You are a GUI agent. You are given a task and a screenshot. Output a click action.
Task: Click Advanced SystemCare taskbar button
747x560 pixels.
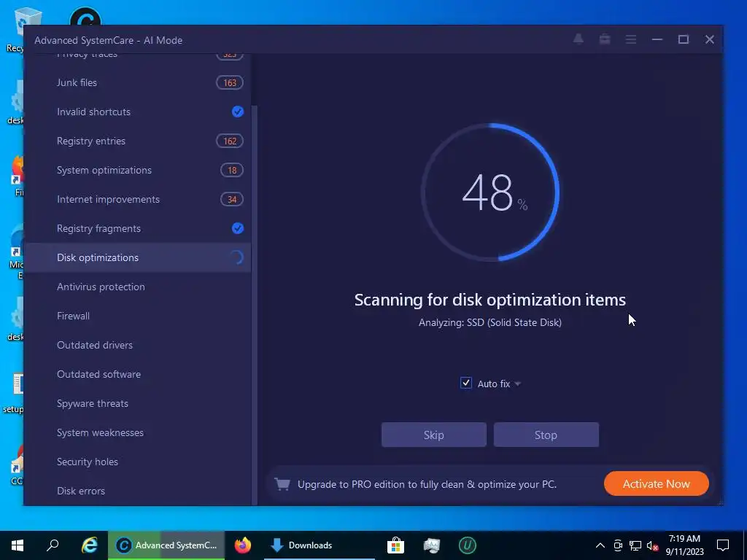tap(166, 545)
